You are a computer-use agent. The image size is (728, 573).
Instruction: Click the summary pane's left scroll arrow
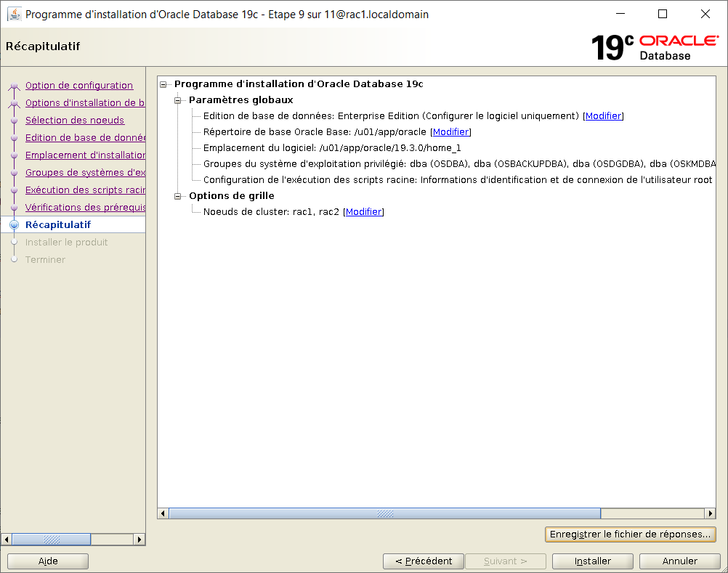point(163,513)
